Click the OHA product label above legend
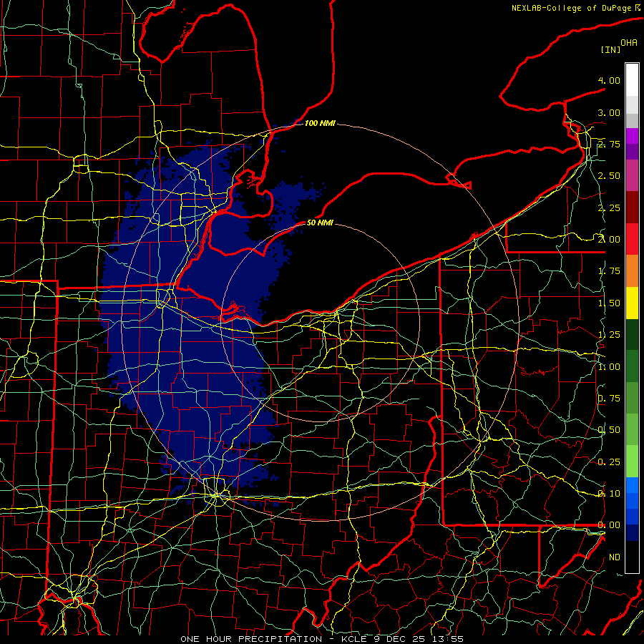This screenshot has width=644, height=644. pos(629,42)
